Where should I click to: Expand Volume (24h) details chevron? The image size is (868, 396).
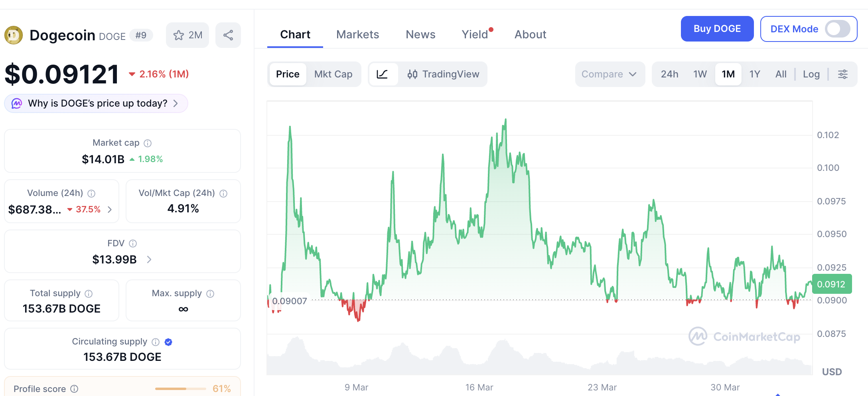(110, 210)
